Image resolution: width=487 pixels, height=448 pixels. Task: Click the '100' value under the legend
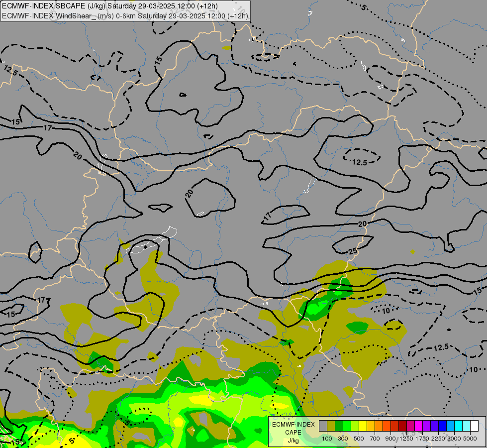pos(327,439)
